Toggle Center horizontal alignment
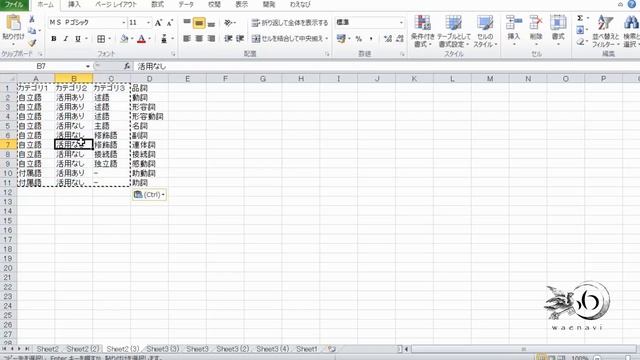The width and height of the screenshot is (640, 360). [199, 39]
